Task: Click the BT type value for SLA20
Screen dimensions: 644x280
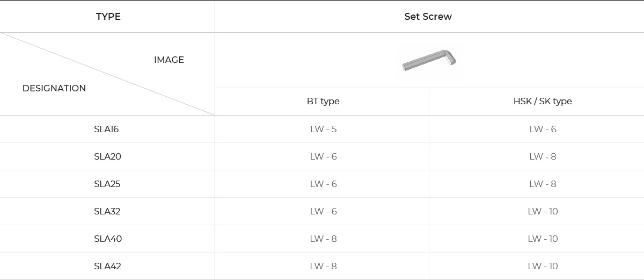Action: click(x=323, y=156)
